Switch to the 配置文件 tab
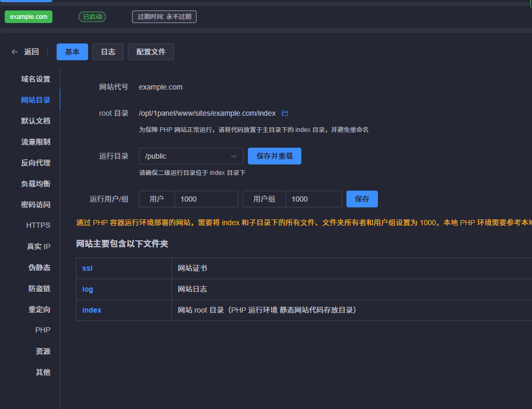Screen dimensions: 532x409 pyautogui.click(x=150, y=52)
